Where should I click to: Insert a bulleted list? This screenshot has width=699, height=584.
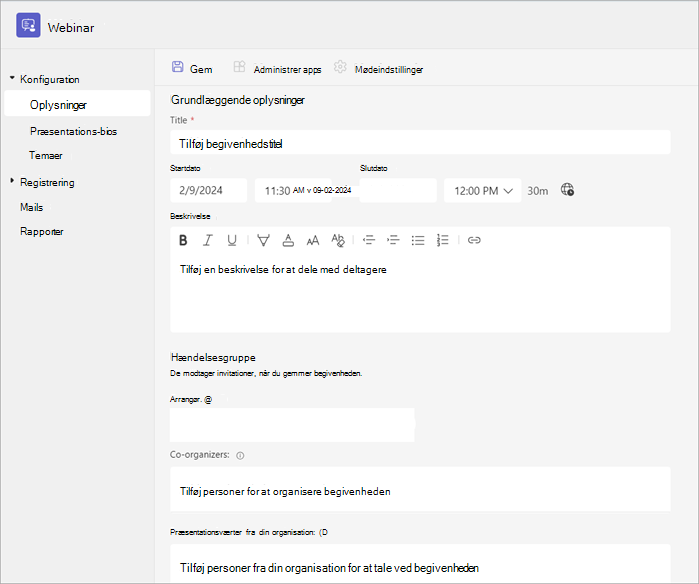(418, 240)
